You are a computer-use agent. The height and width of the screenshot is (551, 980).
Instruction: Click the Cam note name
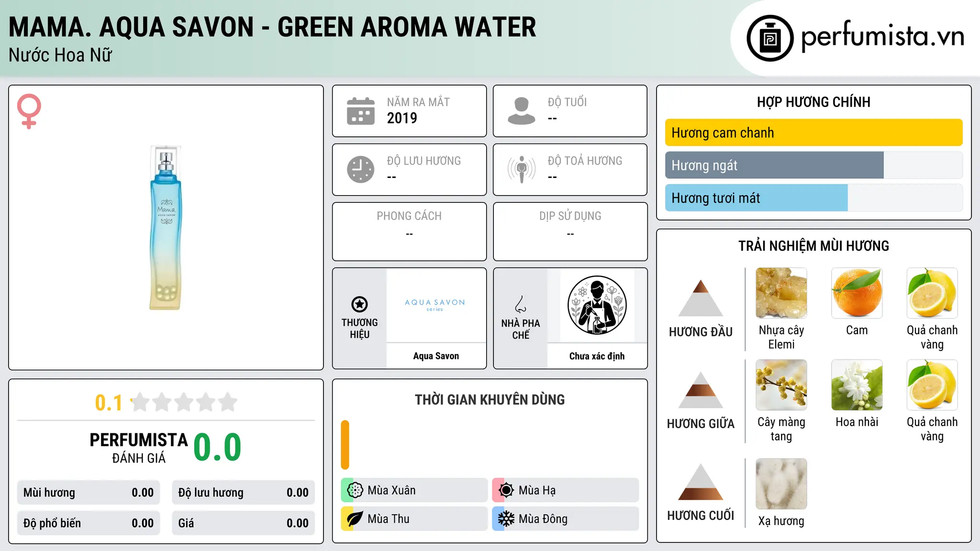(x=857, y=330)
